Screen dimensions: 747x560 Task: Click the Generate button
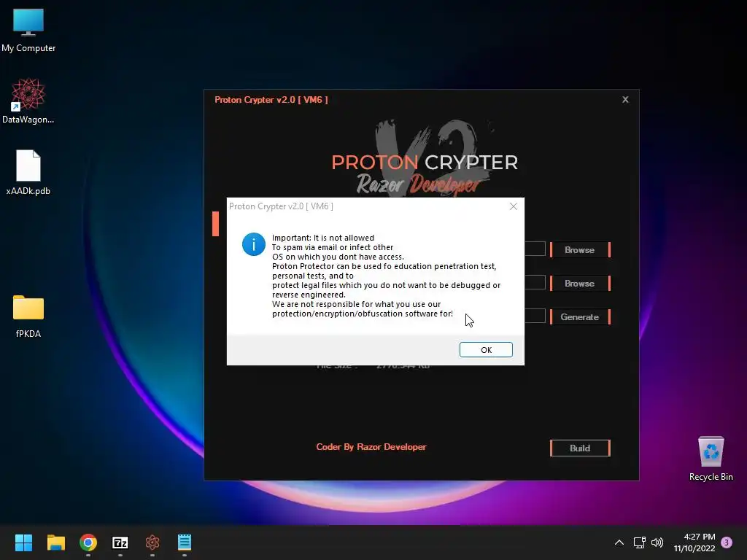point(580,316)
